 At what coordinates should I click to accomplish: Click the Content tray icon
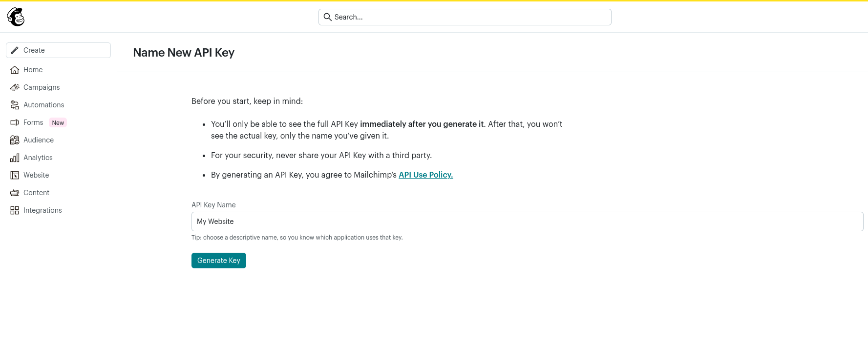(15, 193)
